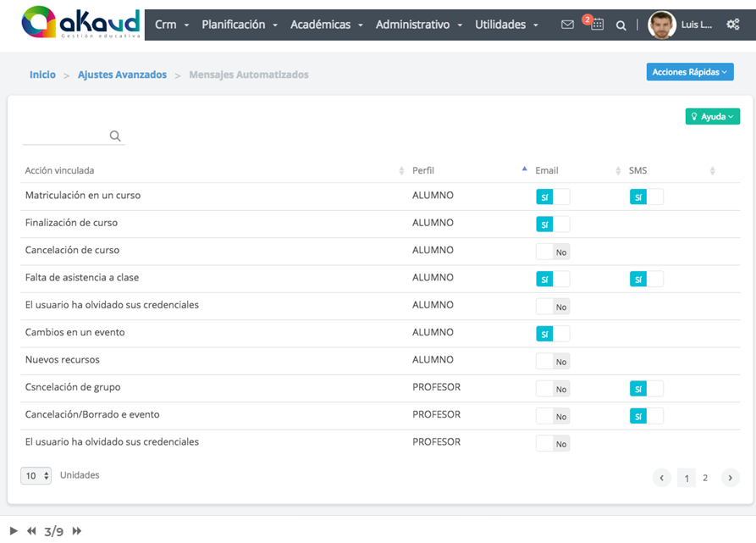This screenshot has height=543, width=756.
Task: Open the Ayuda dropdown
Action: click(713, 116)
